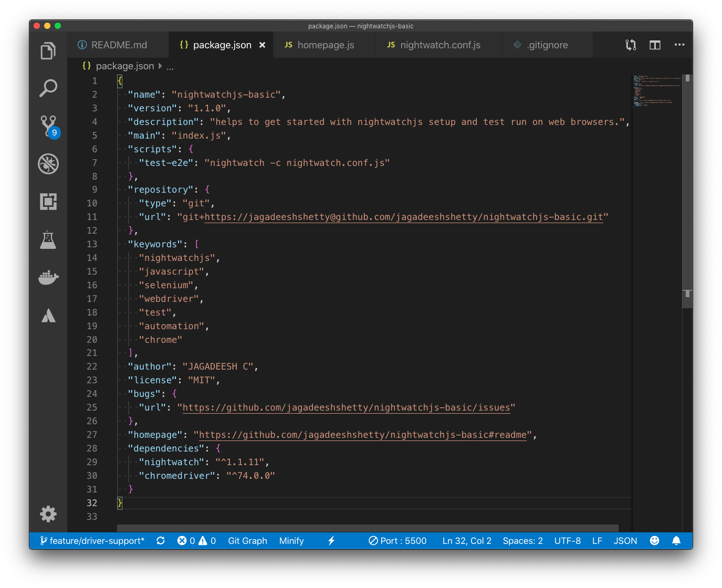Screen dimensions: 722x588
Task: Open the Azure view icon
Action: [48, 315]
